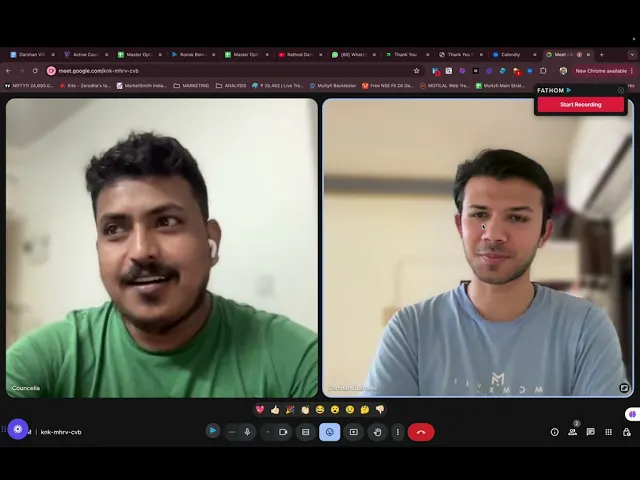This screenshot has height=480, width=640.
Task: Show participants people panel
Action: [572, 432]
